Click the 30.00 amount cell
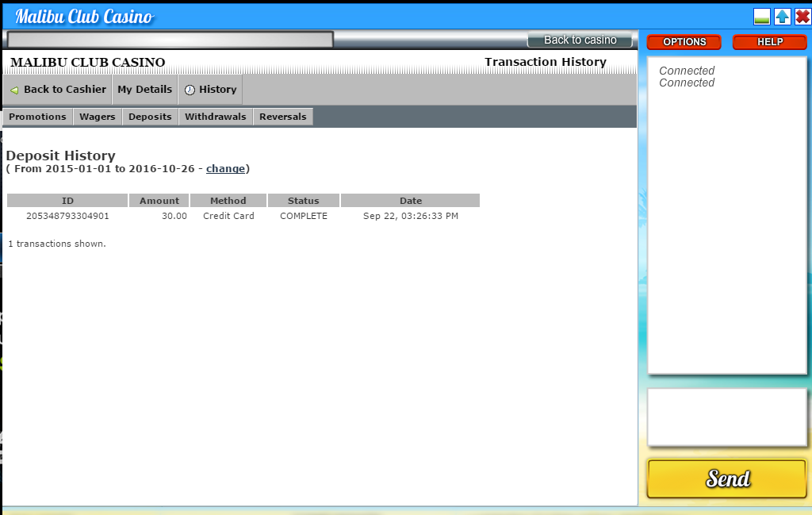 pyautogui.click(x=174, y=216)
